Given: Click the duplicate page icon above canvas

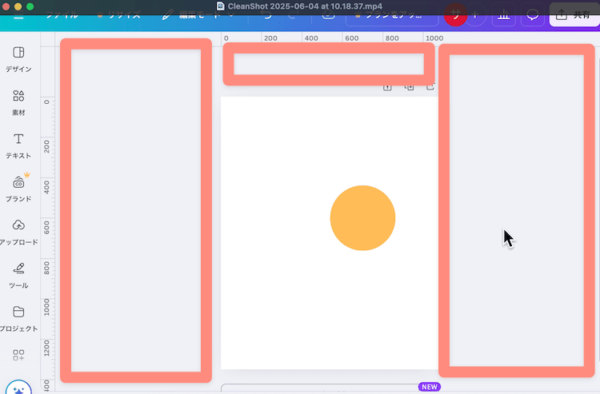Looking at the screenshot, I should 409,88.
